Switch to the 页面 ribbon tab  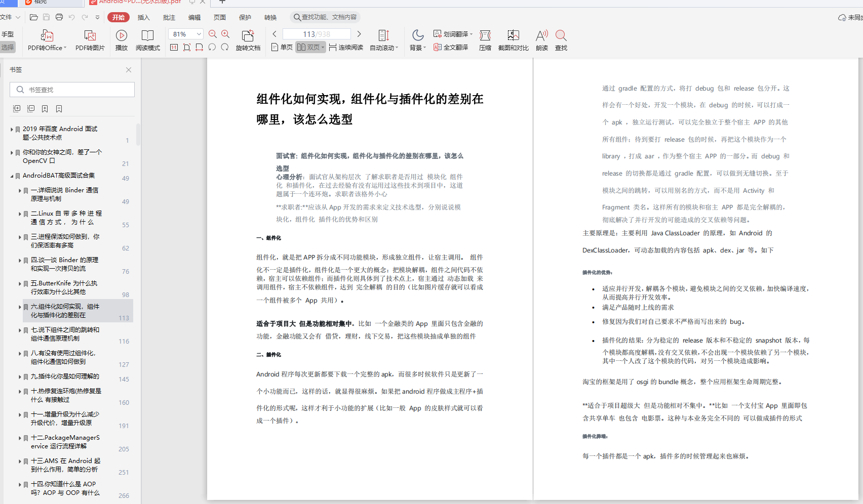pos(220,17)
